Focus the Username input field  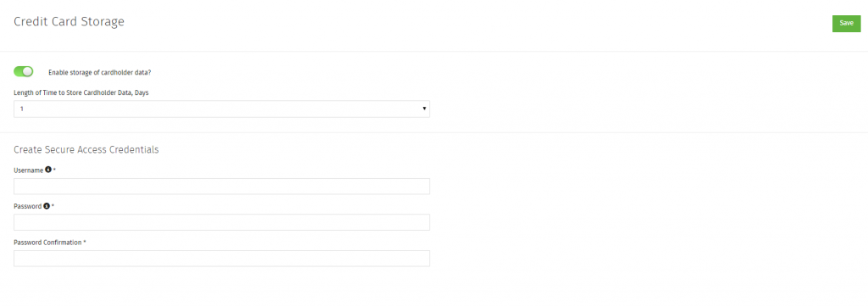click(x=221, y=187)
